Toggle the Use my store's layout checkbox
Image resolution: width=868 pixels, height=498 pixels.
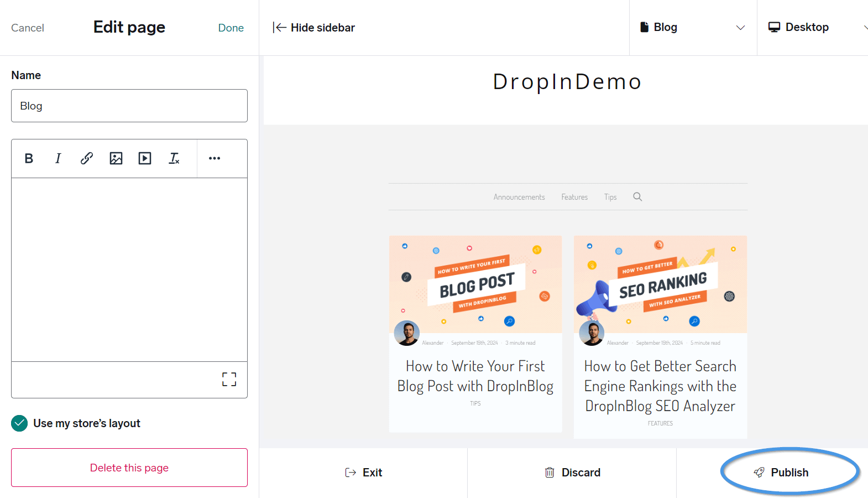click(x=19, y=423)
